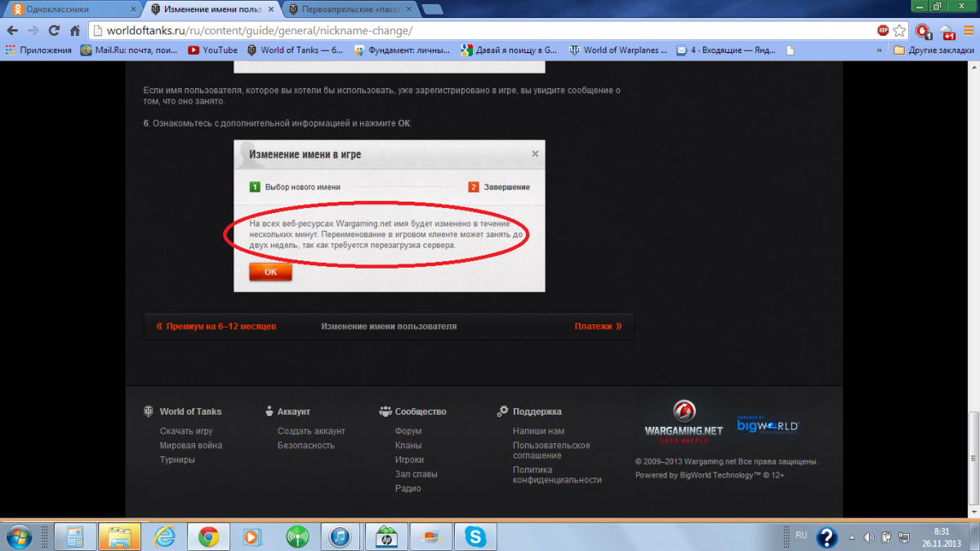This screenshot has width=980, height=551.
Task: Open the Давай я поищу в G... bookmark
Action: 509,50
